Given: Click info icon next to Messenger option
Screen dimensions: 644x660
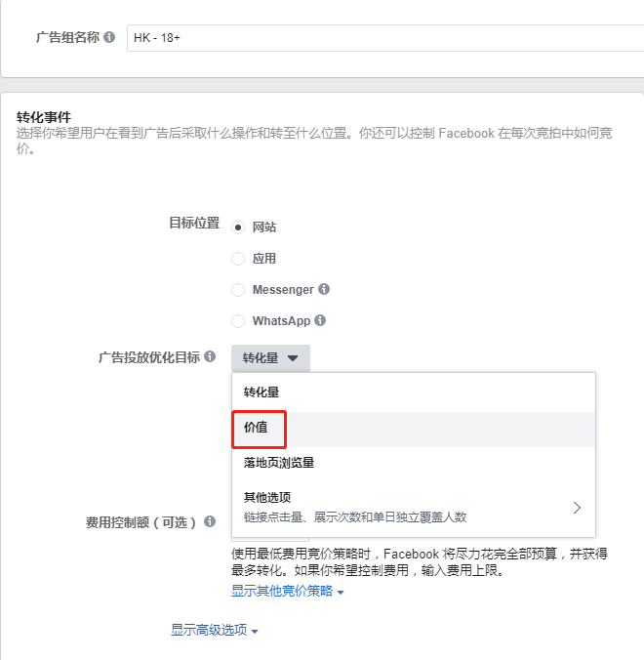Looking at the screenshot, I should coord(324,290).
